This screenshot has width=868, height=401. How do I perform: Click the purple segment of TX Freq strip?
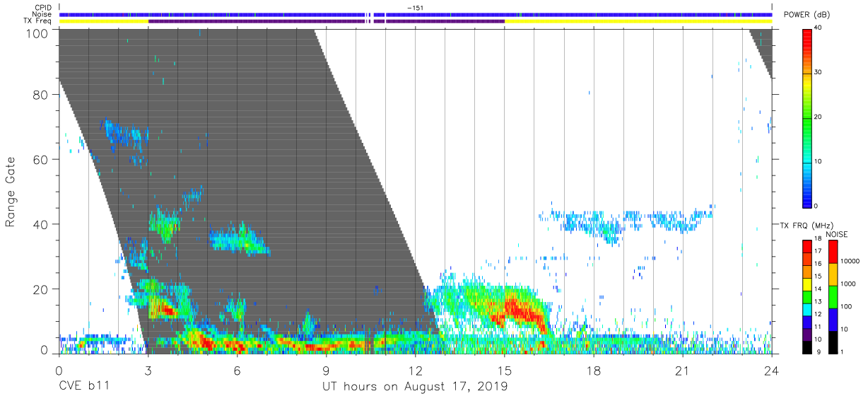[x=325, y=21]
